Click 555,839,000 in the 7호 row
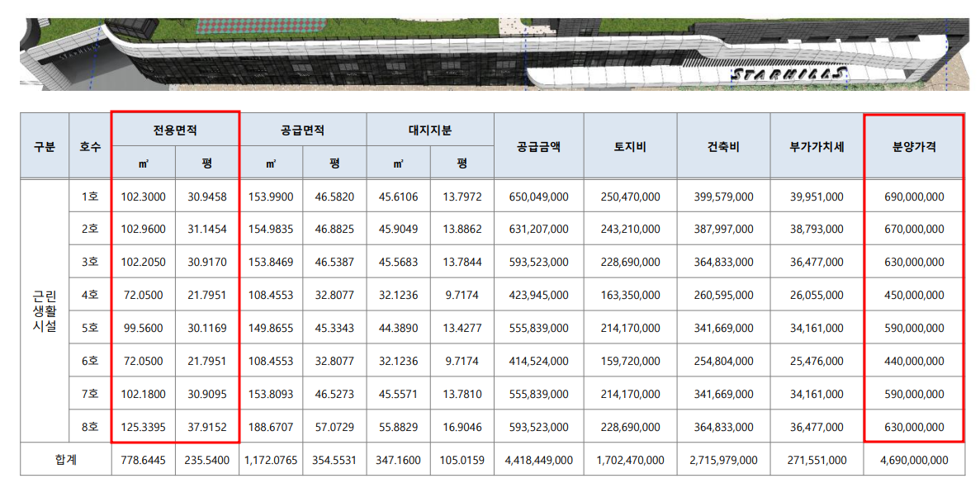The image size is (980, 502). [x=539, y=395]
